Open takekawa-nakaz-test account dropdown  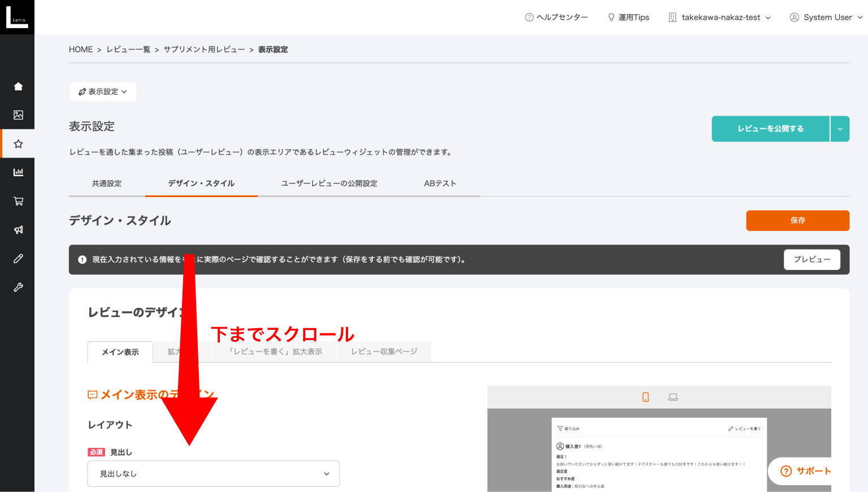pyautogui.click(x=719, y=18)
